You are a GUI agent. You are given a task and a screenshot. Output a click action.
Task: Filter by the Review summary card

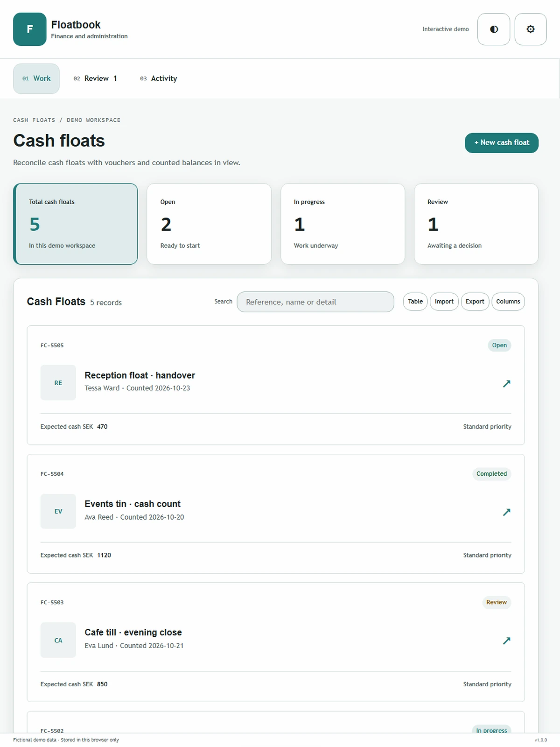coord(476,224)
